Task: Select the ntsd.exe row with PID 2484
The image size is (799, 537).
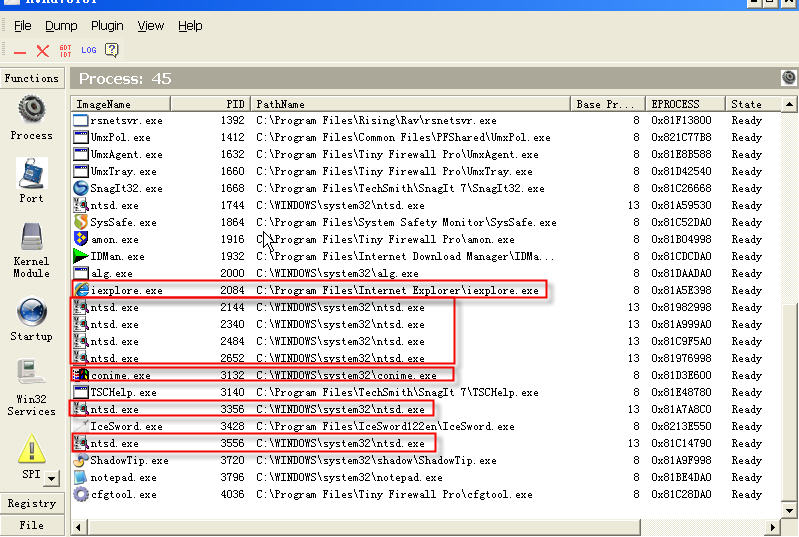Action: 425,341
